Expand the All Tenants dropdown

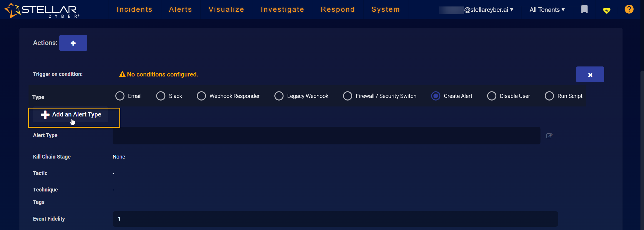pyautogui.click(x=547, y=10)
